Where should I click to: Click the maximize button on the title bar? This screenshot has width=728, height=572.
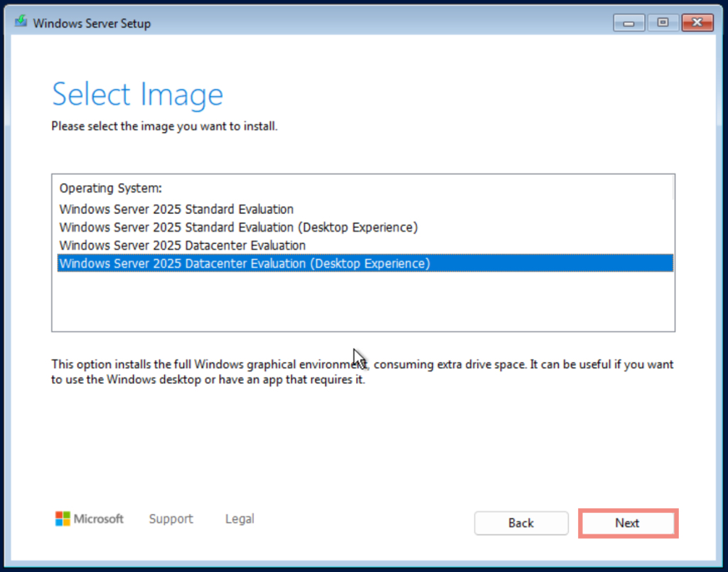tap(663, 22)
